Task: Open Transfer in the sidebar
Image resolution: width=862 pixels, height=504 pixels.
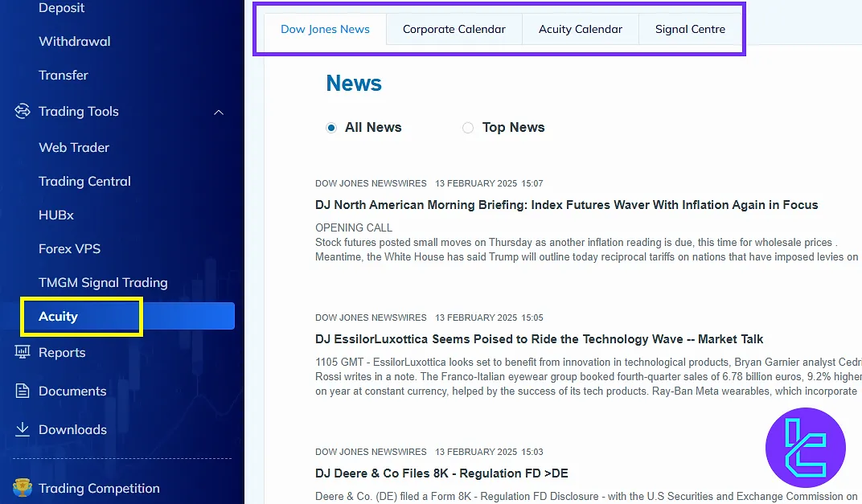Action: pos(64,75)
